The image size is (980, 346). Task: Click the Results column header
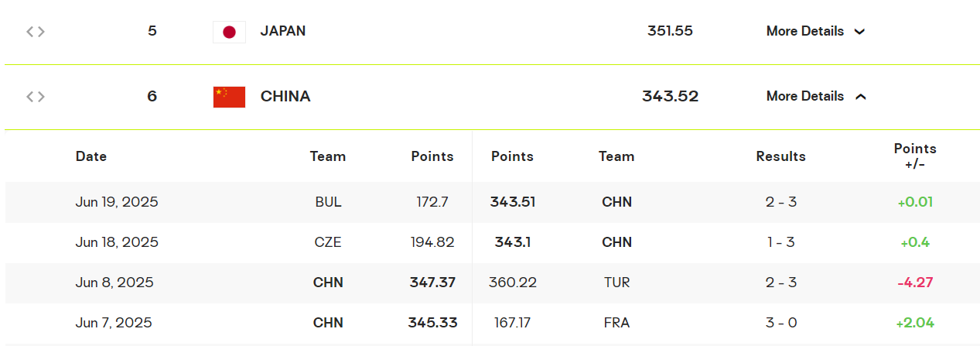pyautogui.click(x=781, y=156)
